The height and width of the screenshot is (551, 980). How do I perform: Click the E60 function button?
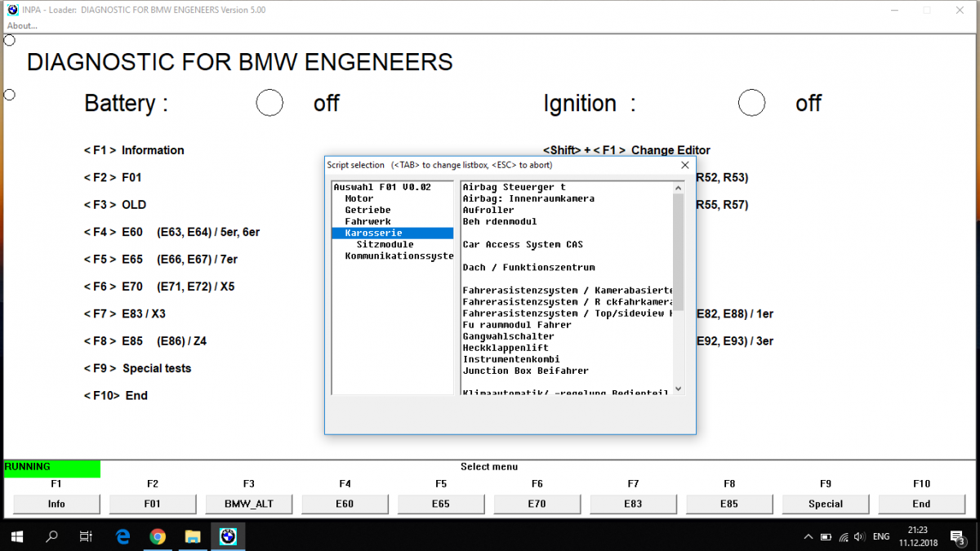click(x=345, y=504)
